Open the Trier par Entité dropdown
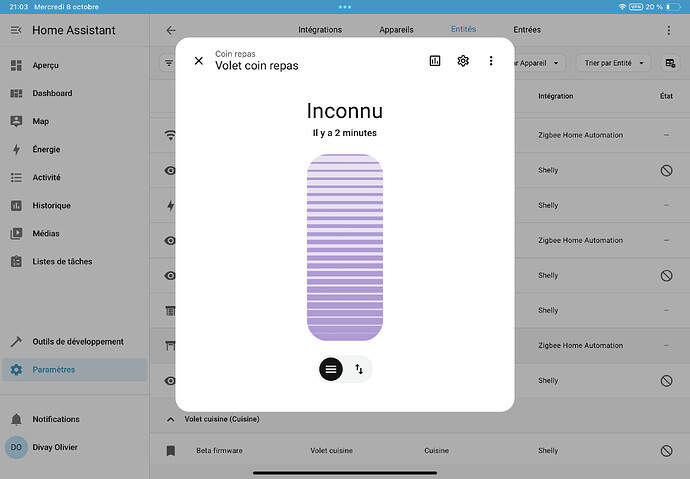 (x=613, y=63)
